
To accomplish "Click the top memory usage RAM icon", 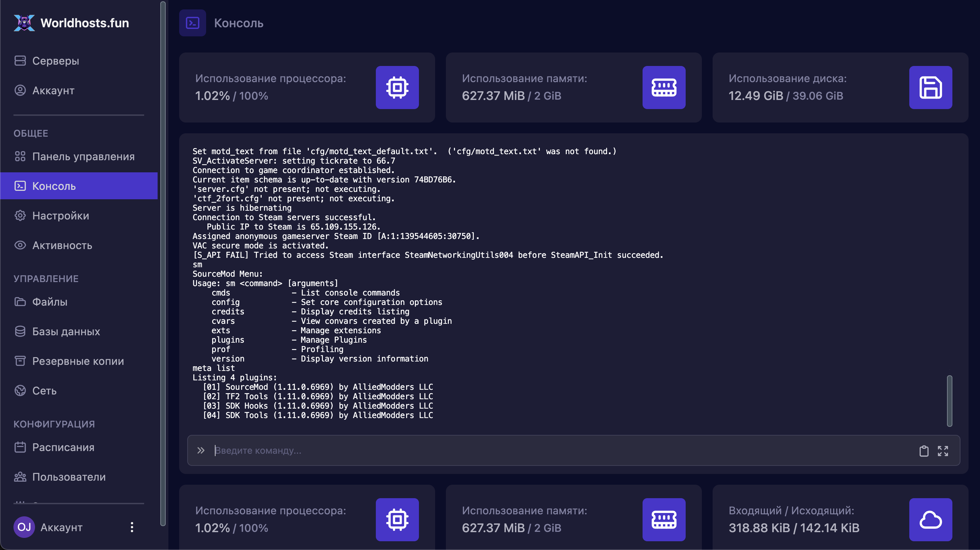I will [663, 88].
